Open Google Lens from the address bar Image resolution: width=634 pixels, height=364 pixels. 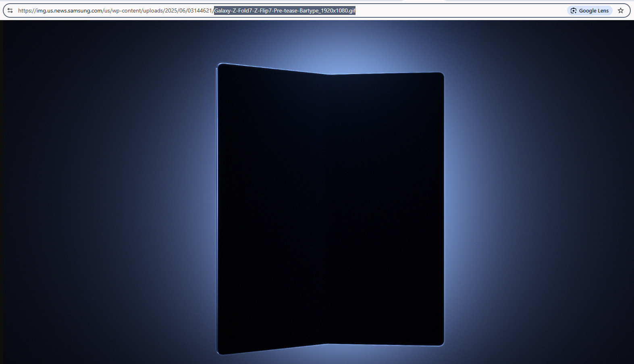(x=590, y=10)
